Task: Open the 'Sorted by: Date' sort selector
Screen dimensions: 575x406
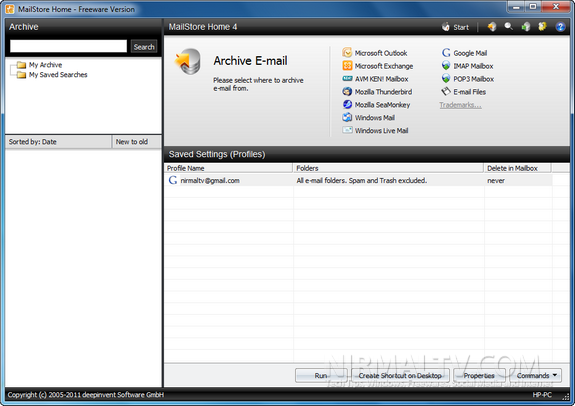Action: pos(58,142)
